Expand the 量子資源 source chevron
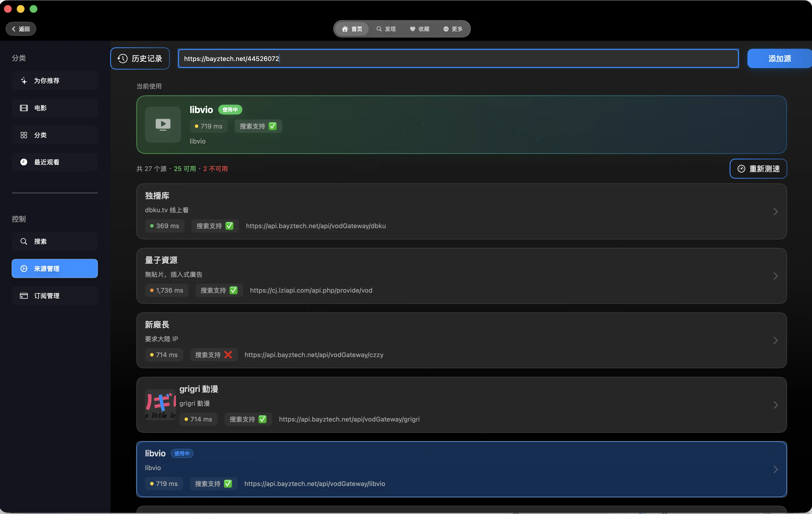Viewport: 812px width, 514px height. tap(775, 276)
